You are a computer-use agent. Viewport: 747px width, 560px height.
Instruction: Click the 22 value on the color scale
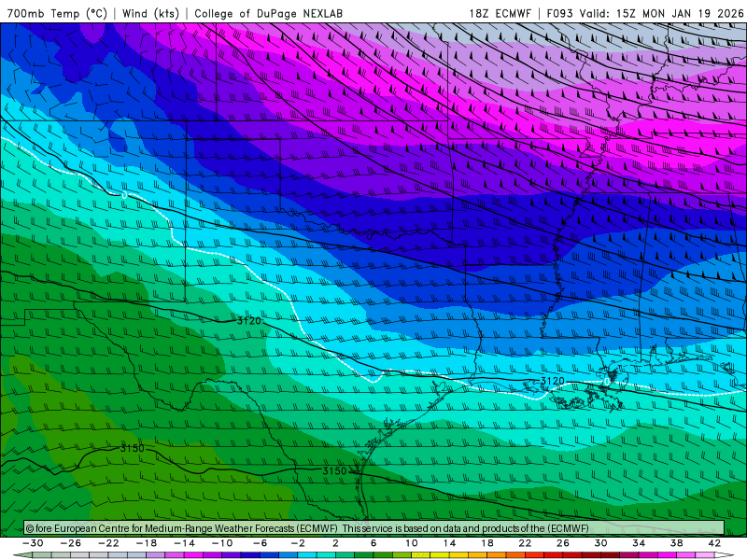tap(525, 543)
